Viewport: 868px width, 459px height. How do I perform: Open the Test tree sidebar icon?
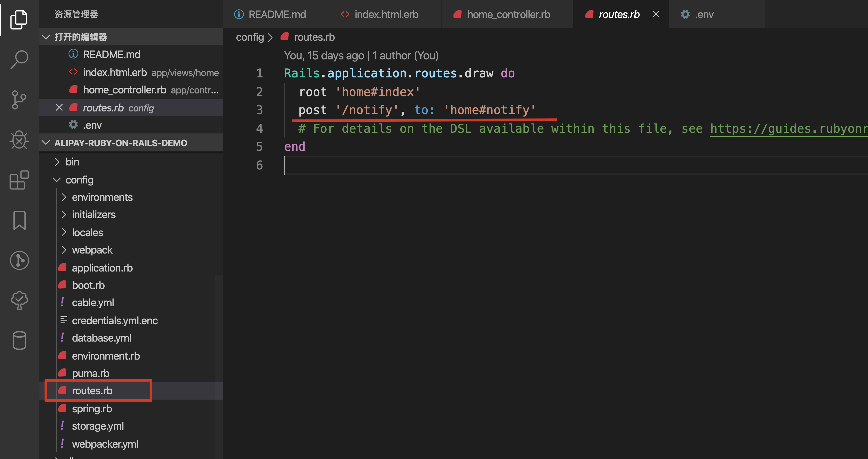pos(19,300)
